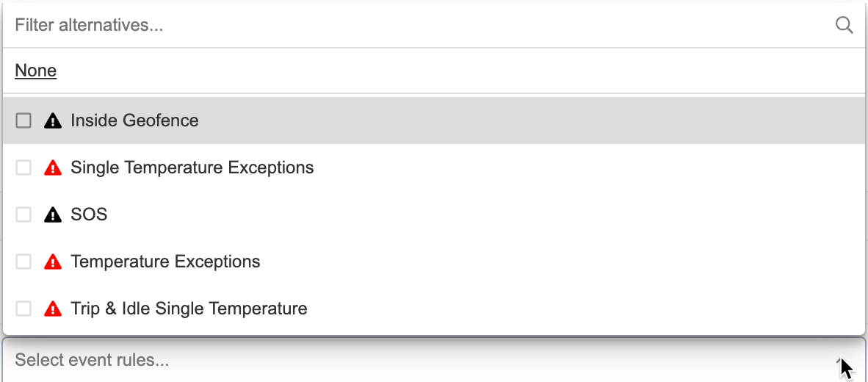Click the black warning icon beside Inside Geofence
The image size is (868, 382).
(x=53, y=120)
